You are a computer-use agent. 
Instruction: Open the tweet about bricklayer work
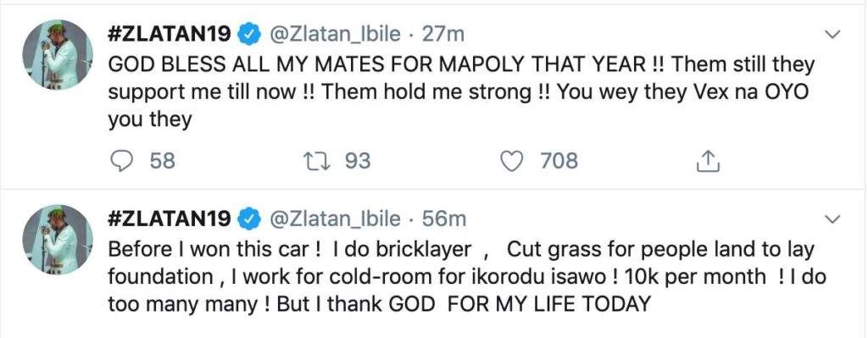(x=466, y=277)
